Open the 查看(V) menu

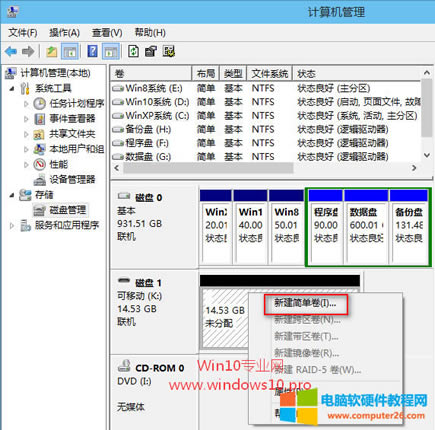[107, 33]
